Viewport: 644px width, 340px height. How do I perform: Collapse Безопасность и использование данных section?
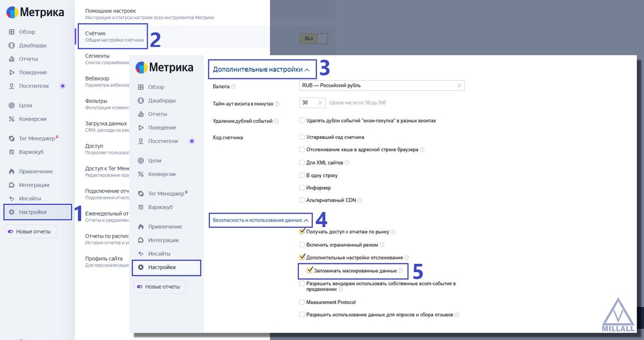point(261,220)
